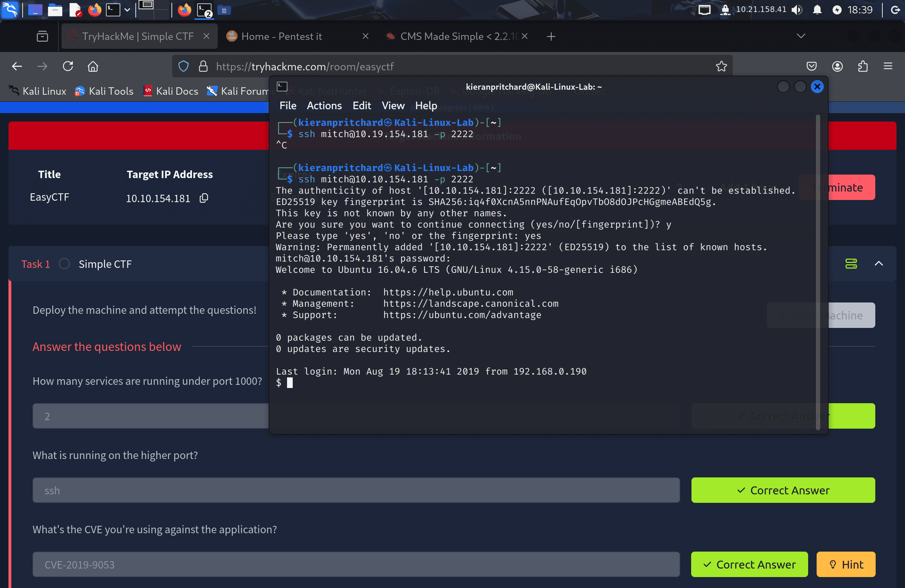
Task: Bookmark this page with the star
Action: pyautogui.click(x=721, y=66)
